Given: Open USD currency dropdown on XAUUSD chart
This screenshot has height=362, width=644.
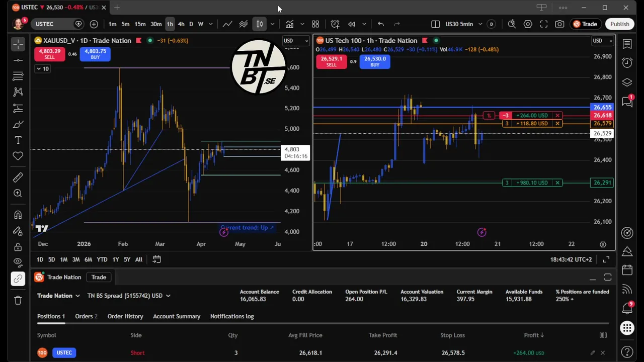Looking at the screenshot, I should pyautogui.click(x=296, y=41).
